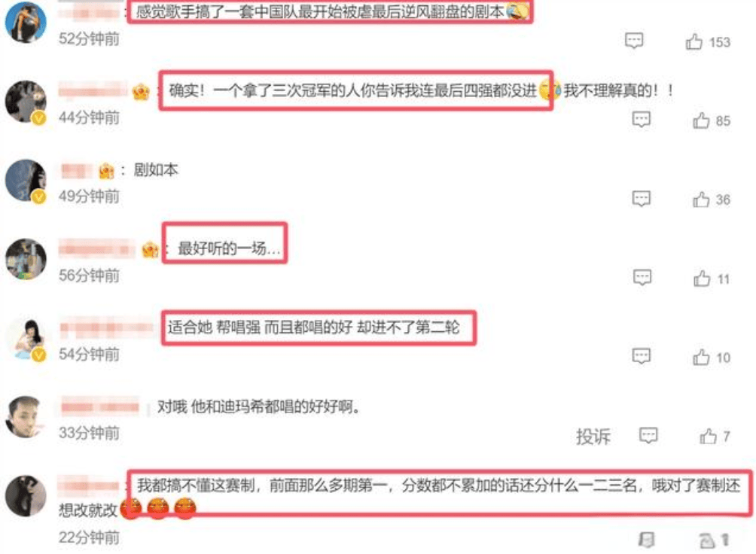The image size is (756, 554).
Task: Reply to the 最好听的一场 comment
Action: (642, 277)
